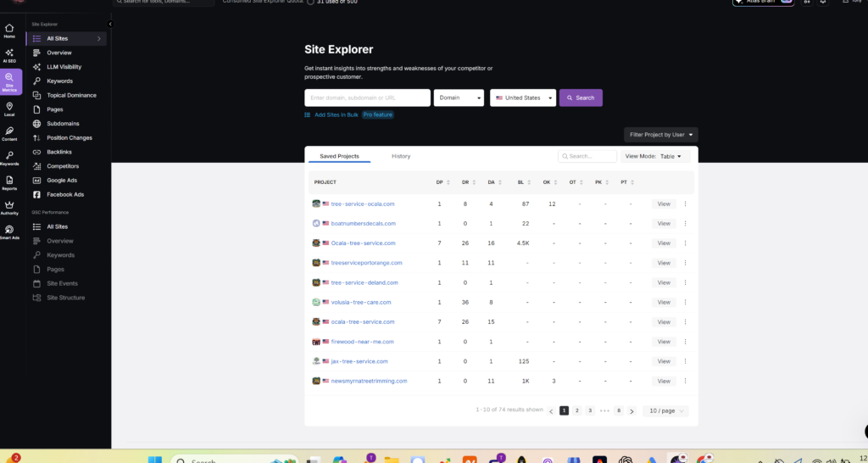The width and height of the screenshot is (868, 463).
Task: Click the purple Search button
Action: [x=581, y=98]
